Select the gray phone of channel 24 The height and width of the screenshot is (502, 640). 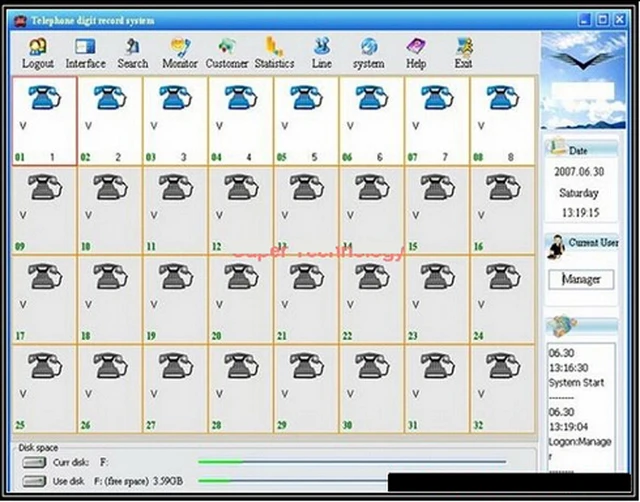(503, 276)
